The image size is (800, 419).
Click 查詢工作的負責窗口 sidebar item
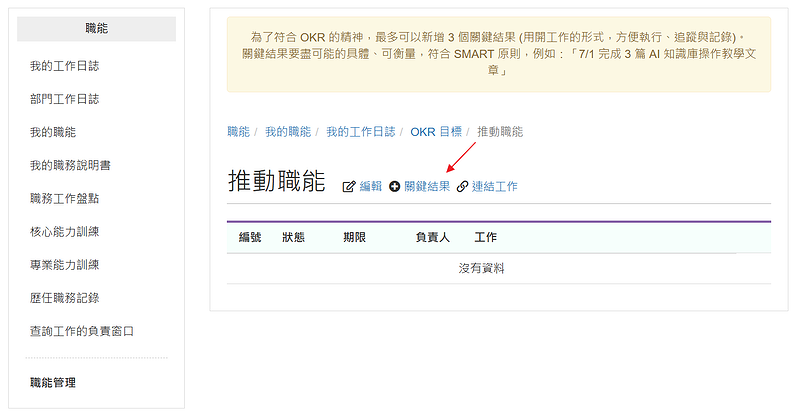[x=82, y=331]
